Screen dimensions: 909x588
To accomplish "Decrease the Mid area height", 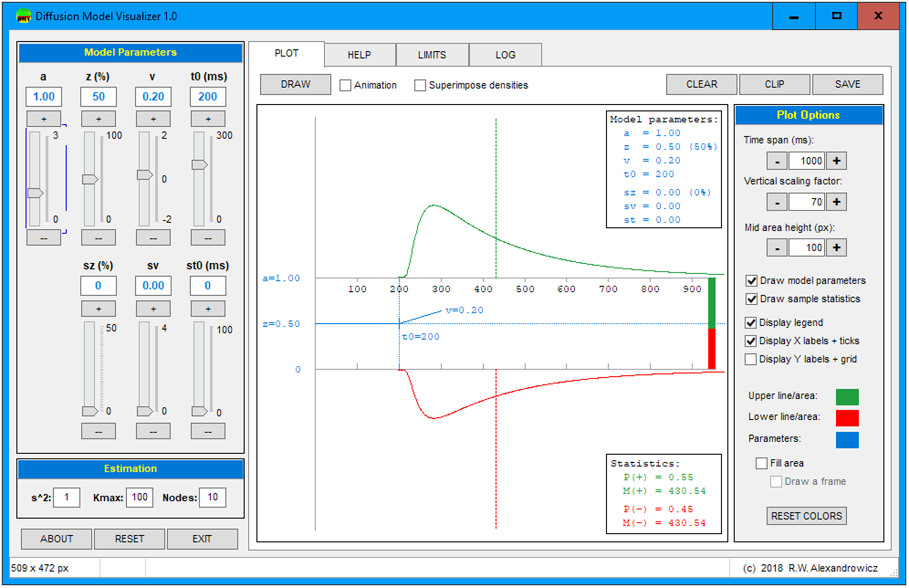I will 777,248.
